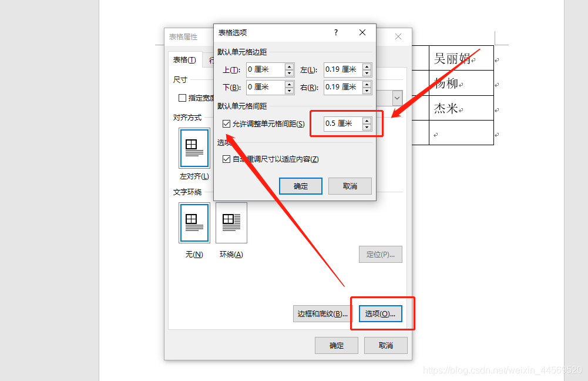
Task: Open the width unit dropdown in 表格属性
Action: point(397,98)
